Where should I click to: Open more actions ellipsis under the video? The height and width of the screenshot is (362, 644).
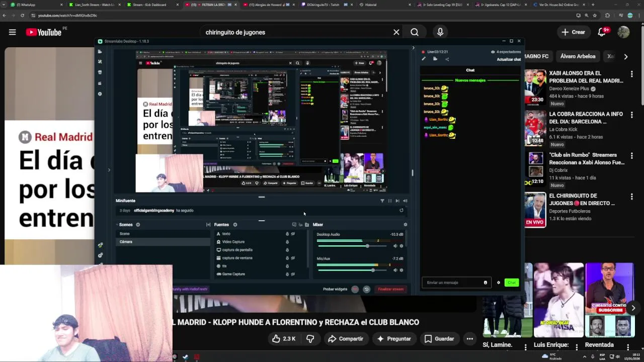[x=469, y=339]
